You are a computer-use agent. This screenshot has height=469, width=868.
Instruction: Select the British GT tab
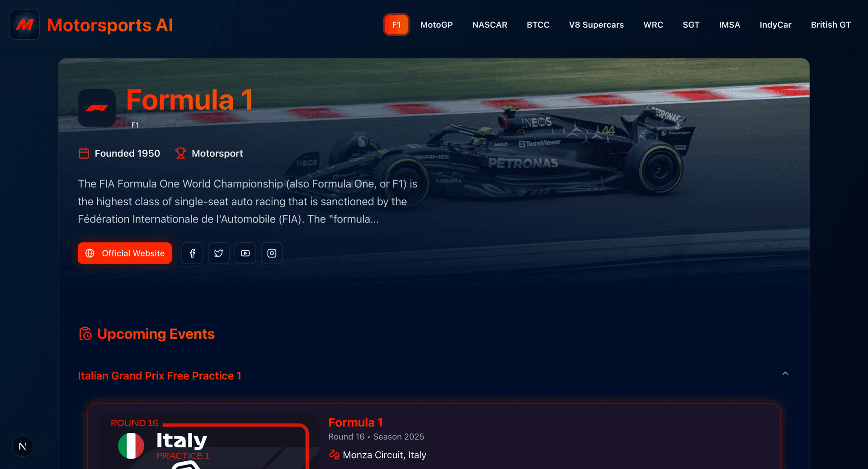pyautogui.click(x=830, y=25)
